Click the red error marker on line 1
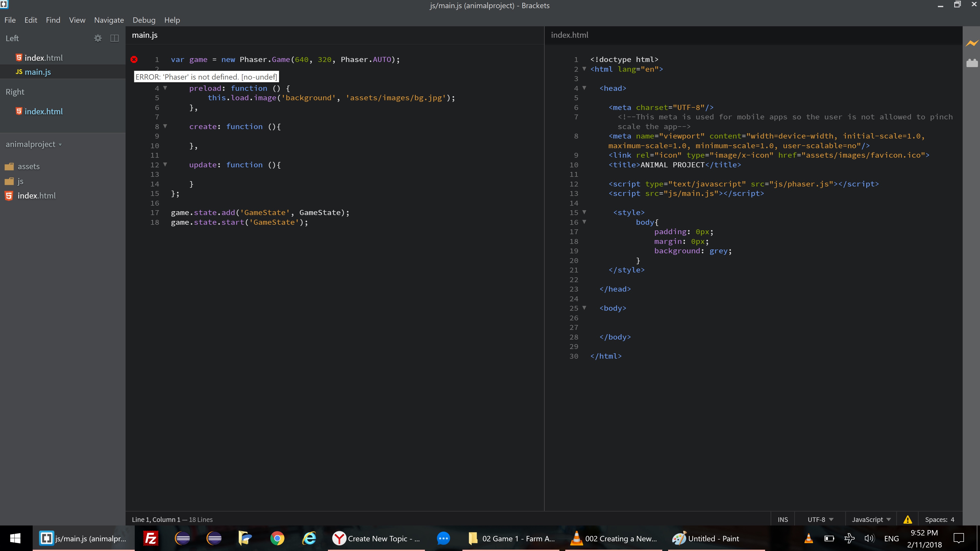The image size is (980, 551). [x=134, y=59]
